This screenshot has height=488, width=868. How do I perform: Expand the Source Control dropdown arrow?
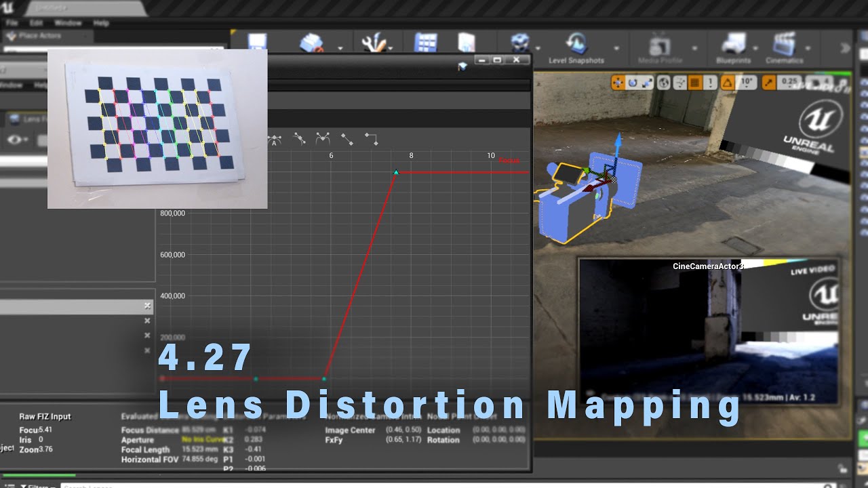(x=340, y=49)
